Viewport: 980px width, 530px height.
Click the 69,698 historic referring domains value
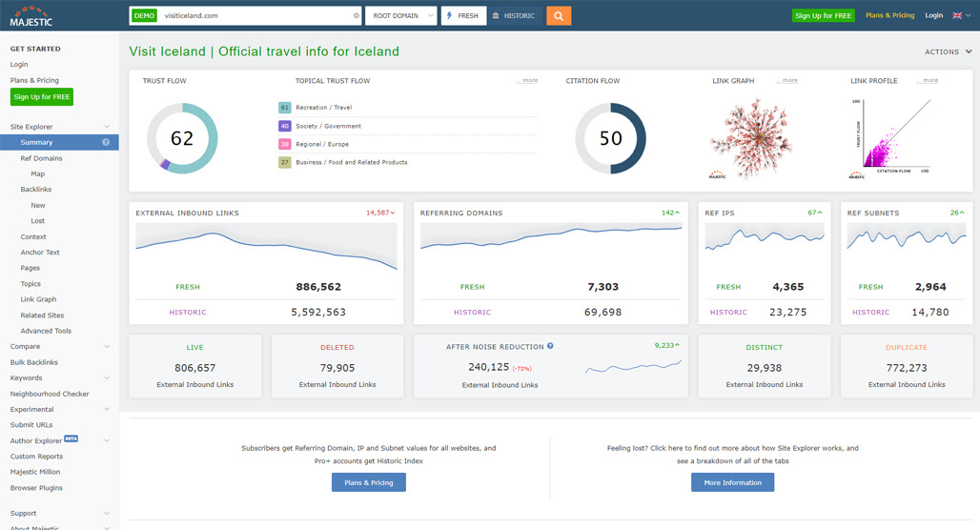[602, 312]
